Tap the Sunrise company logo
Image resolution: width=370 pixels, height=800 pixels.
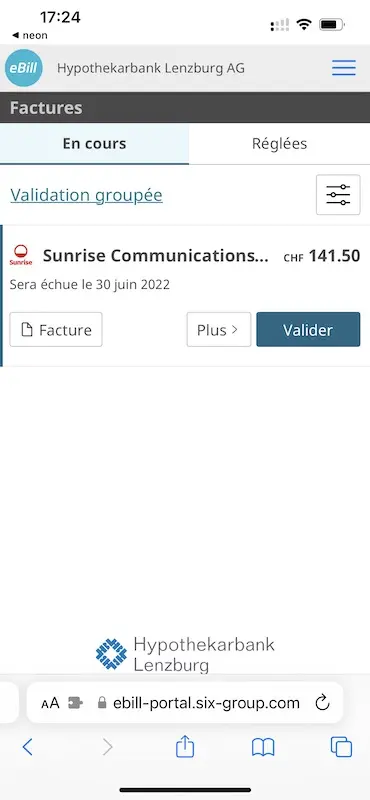[x=21, y=256]
